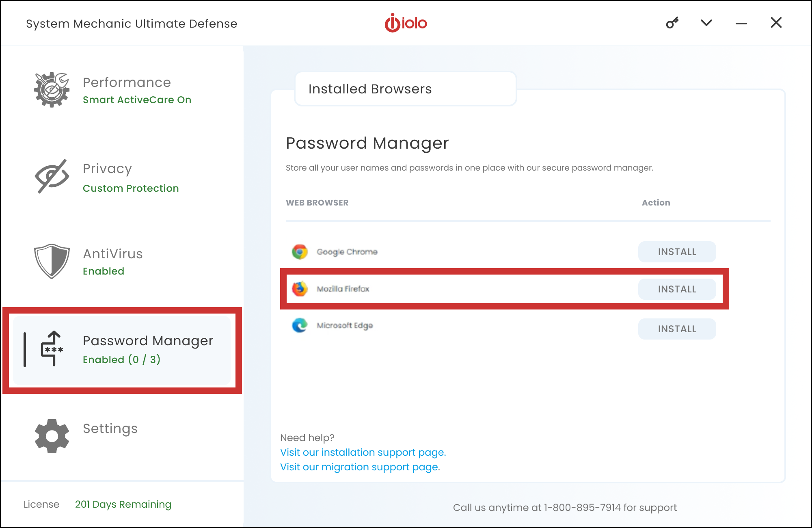Click the WEB BROWSER column header
Screen dimensions: 812x528
point(317,203)
